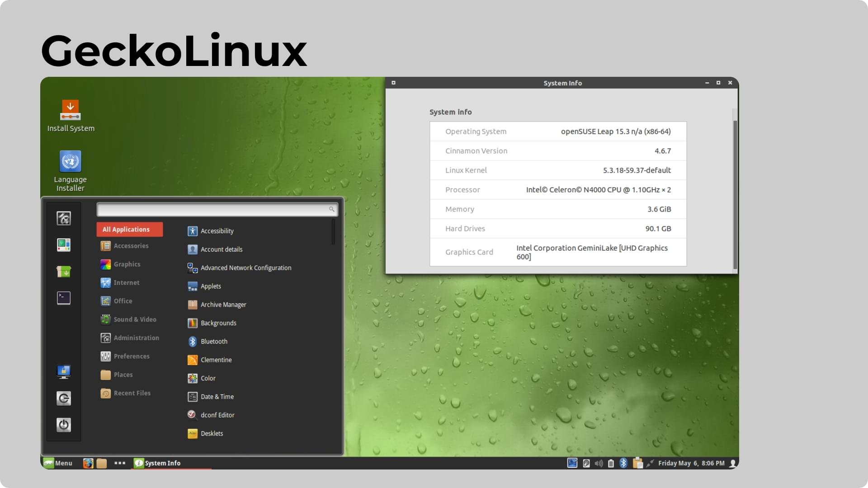
Task: Open Applets settings
Action: pos(204,286)
